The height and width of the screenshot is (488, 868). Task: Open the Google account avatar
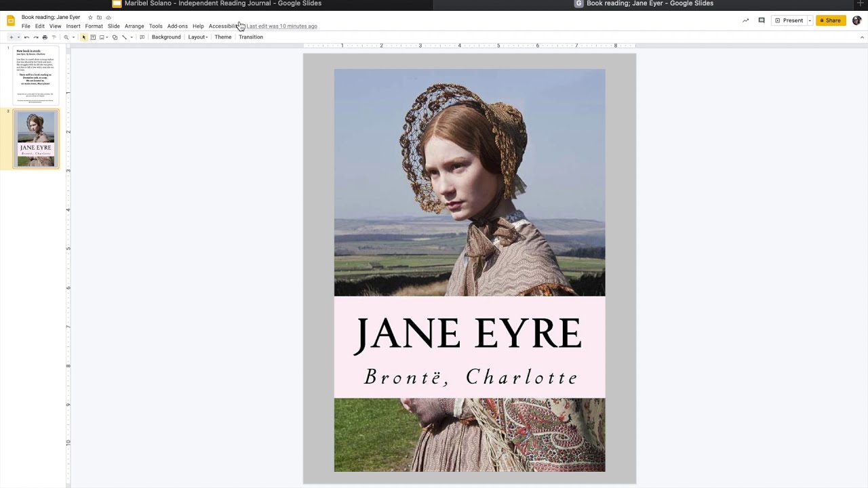click(x=856, y=20)
